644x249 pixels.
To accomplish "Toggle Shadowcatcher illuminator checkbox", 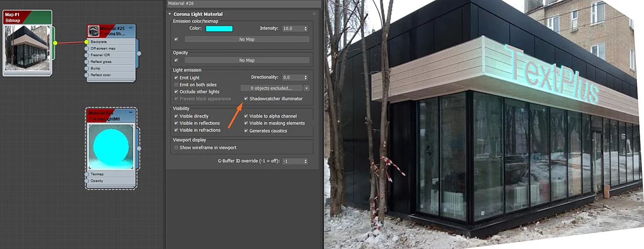I will (x=246, y=99).
